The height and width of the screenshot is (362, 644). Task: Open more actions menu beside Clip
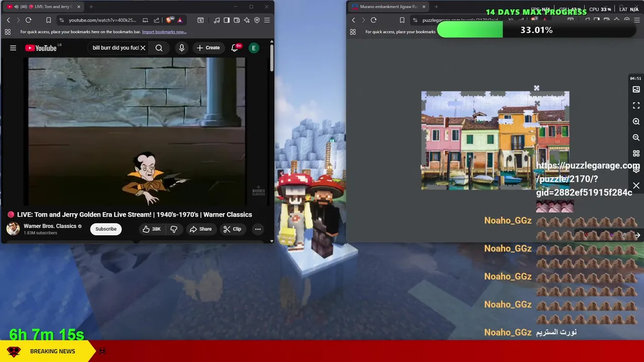pyautogui.click(x=258, y=229)
